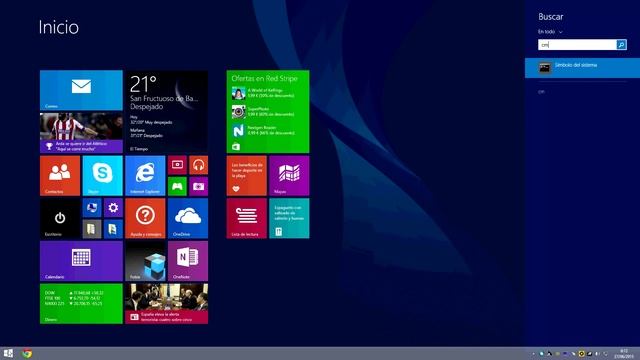This screenshot has width=640, height=360.
Task: Open the Ofertas en Red Stripe store tile
Action: pos(268,111)
